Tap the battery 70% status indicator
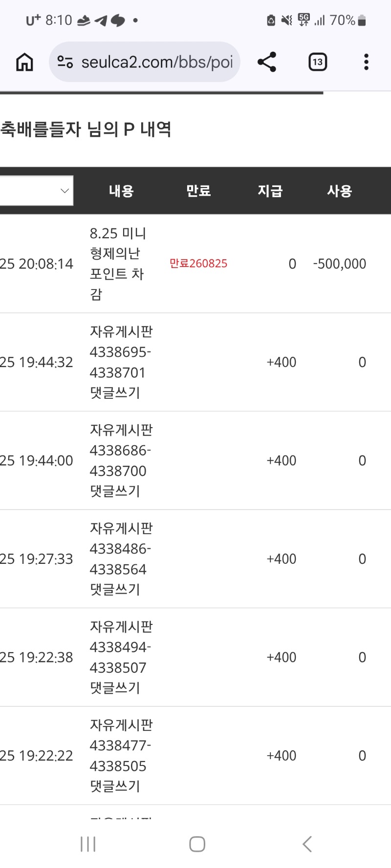Viewport: 391px width, 868px height. click(x=348, y=20)
